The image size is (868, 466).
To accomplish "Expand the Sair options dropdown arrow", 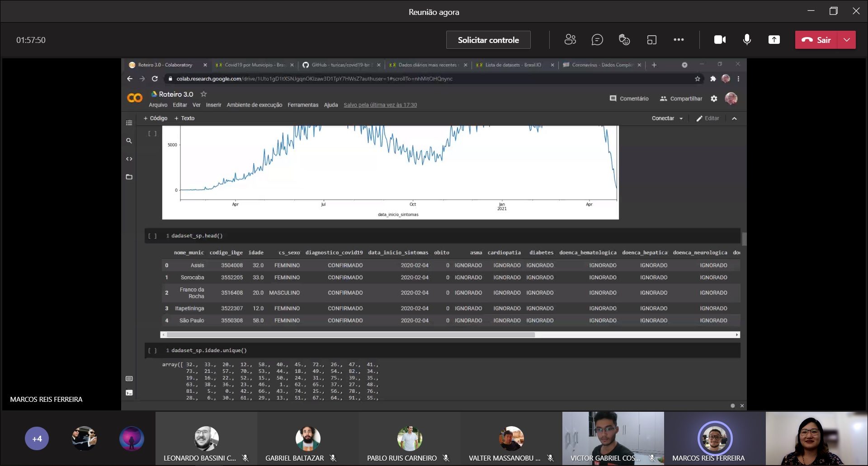I will click(x=847, y=40).
